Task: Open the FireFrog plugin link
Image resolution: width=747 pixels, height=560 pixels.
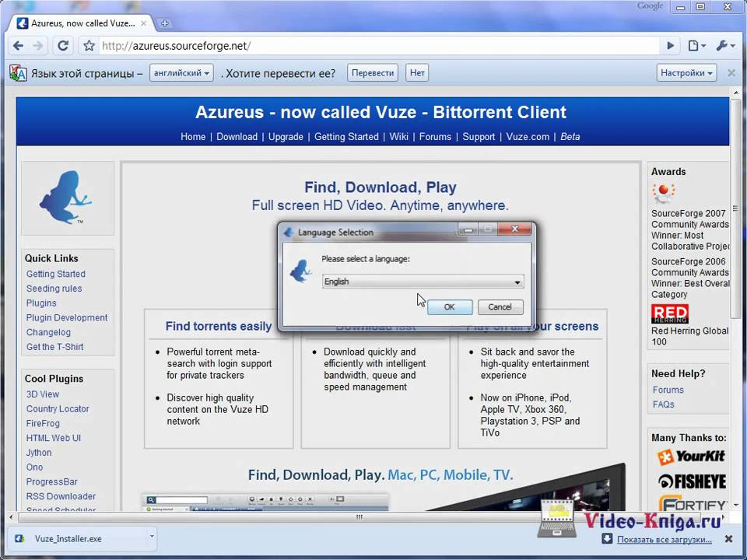Action: pos(43,424)
